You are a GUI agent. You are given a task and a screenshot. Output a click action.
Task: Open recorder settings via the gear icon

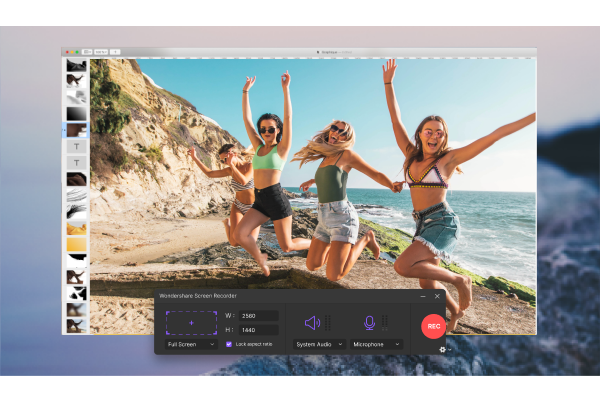coord(443,349)
